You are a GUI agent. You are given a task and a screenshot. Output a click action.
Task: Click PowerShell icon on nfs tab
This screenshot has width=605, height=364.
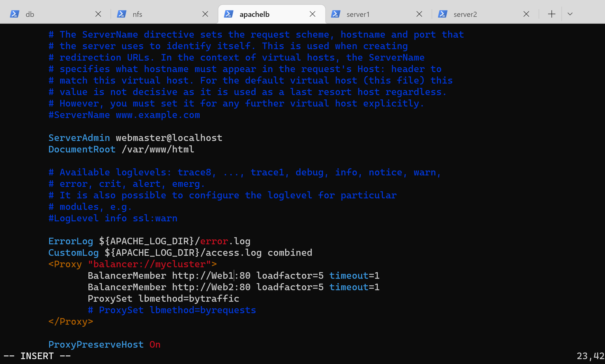point(121,14)
